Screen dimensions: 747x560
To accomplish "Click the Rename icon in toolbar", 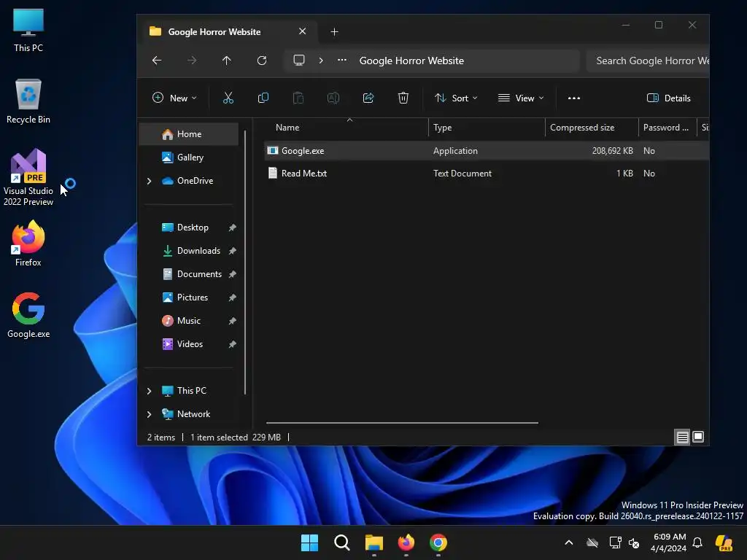I will point(333,98).
